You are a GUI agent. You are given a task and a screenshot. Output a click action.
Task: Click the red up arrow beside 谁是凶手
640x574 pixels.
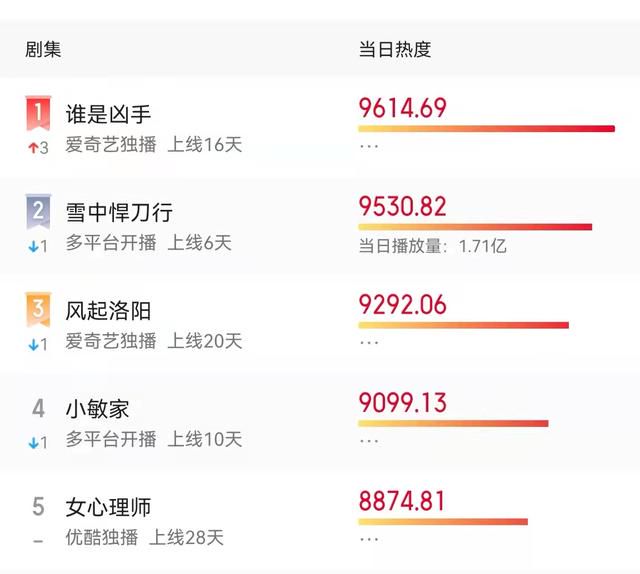33,147
